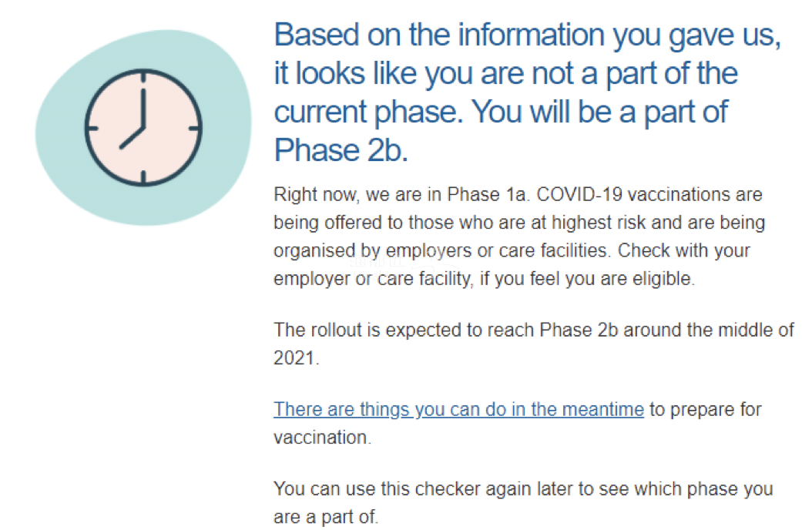Click 'current phase.' in the heading
The width and height of the screenshot is (812, 530).
point(368,112)
